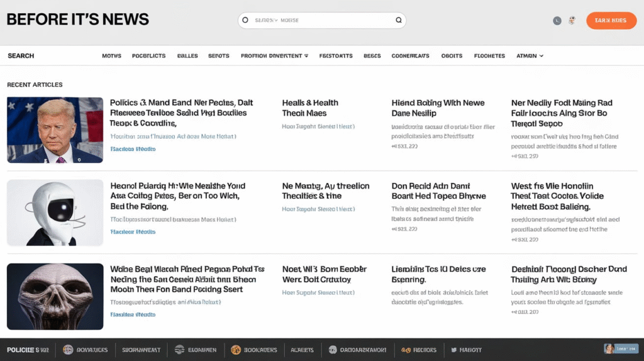Open the OBOITS navigation item
The width and height of the screenshot is (644, 361).
point(452,56)
